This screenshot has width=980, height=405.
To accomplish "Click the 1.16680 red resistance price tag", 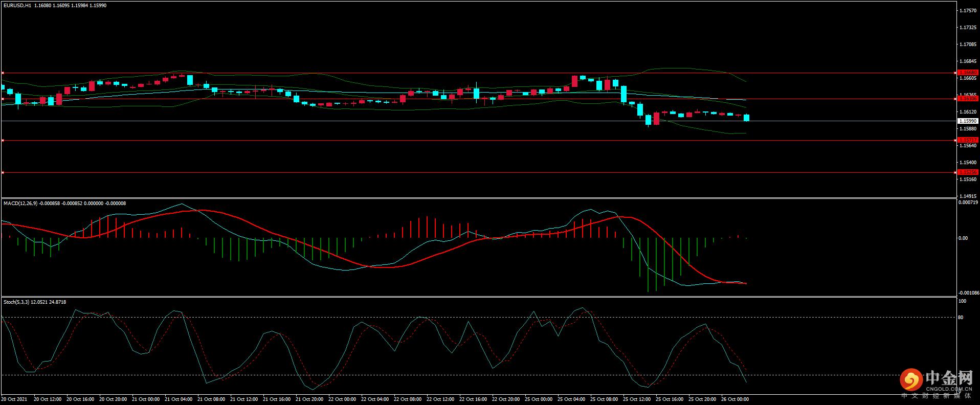I will pyautogui.click(x=968, y=73).
